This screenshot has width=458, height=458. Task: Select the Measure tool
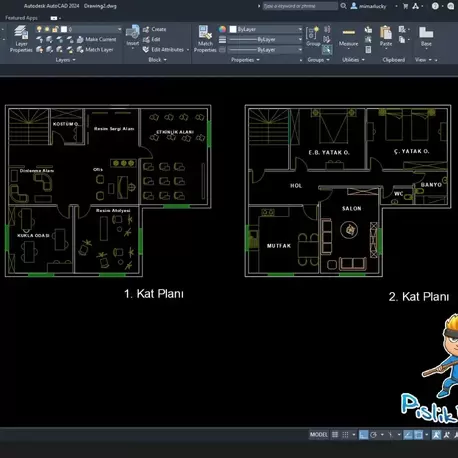pos(348,37)
